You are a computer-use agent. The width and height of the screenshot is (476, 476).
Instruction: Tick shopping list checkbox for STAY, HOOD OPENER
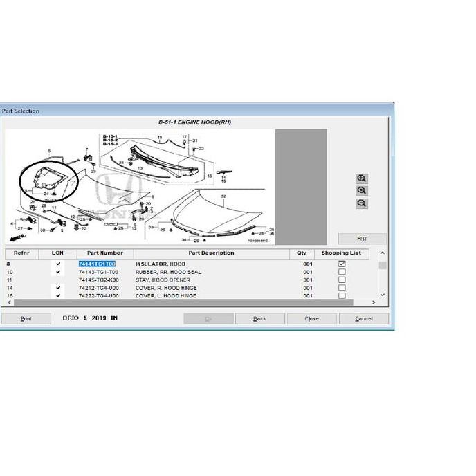click(341, 280)
